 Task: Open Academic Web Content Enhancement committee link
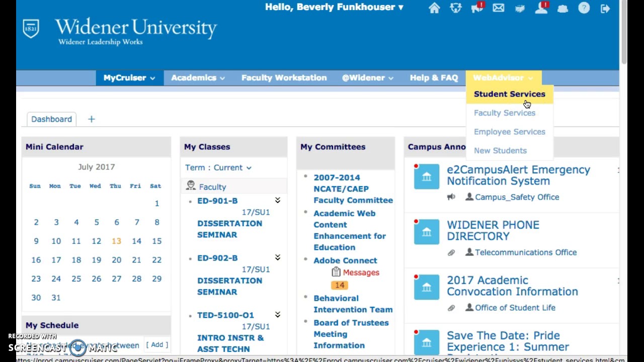[x=350, y=230]
